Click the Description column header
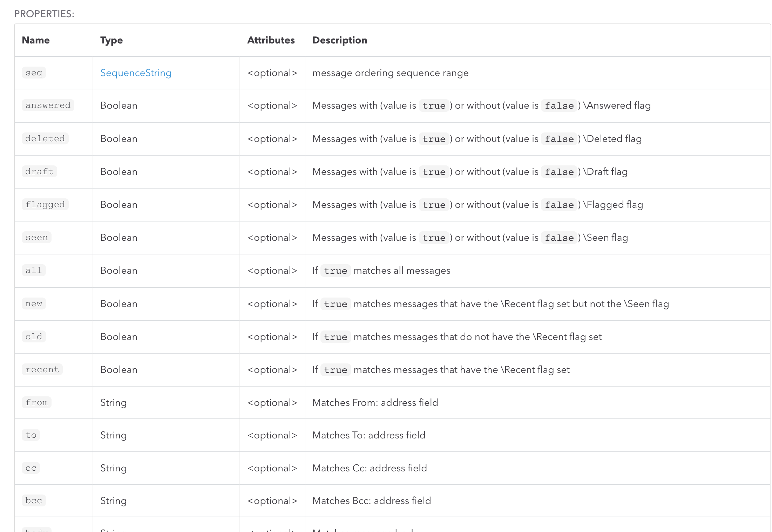Viewport: 772px width, 532px height. coord(340,40)
